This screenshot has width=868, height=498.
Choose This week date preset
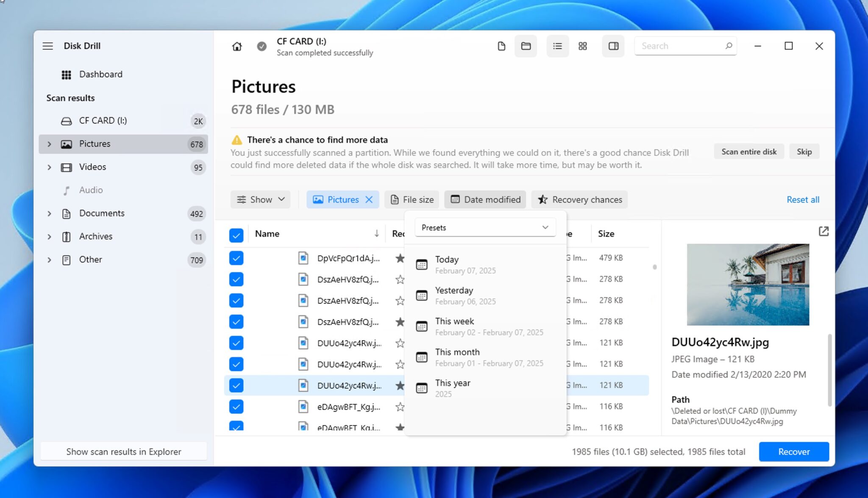(x=485, y=326)
